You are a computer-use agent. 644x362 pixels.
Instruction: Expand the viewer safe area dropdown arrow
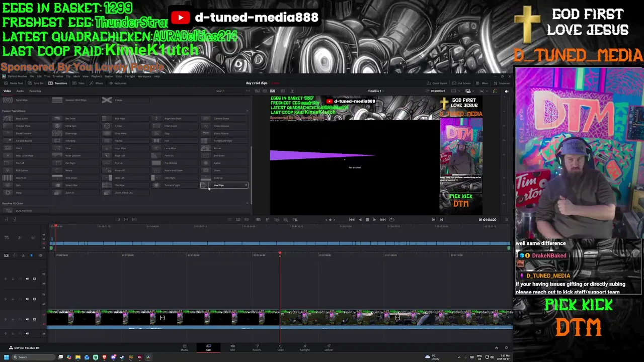(459, 91)
